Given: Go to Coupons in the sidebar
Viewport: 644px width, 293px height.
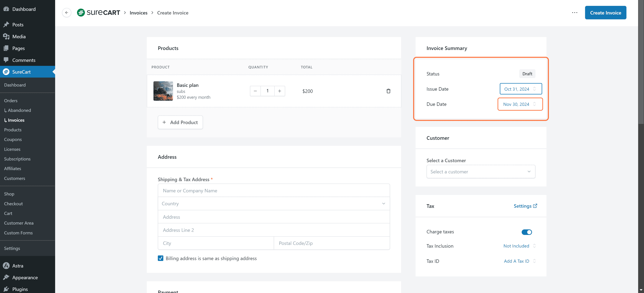Looking at the screenshot, I should [13, 139].
